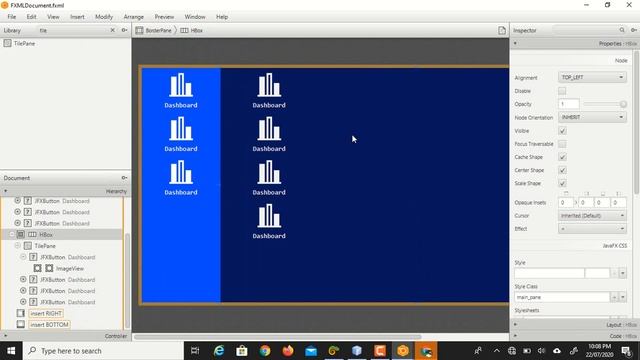
Task: Focus the Opacity value field
Action: [x=569, y=104]
